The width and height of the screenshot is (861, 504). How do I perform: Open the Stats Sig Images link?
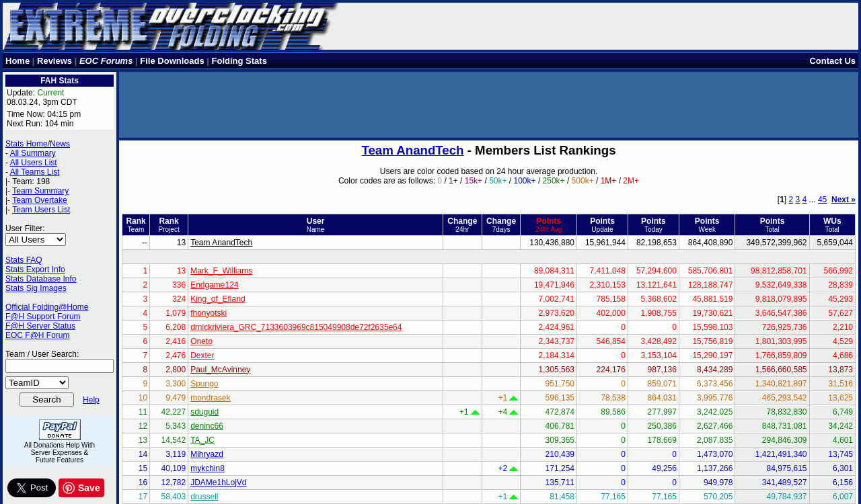click(x=36, y=288)
